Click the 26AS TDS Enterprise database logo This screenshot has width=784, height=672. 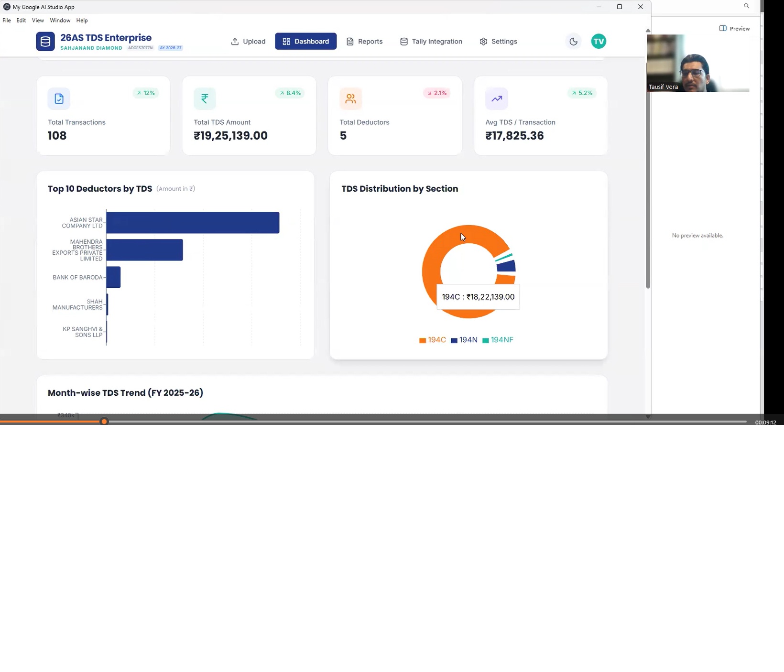(x=45, y=42)
